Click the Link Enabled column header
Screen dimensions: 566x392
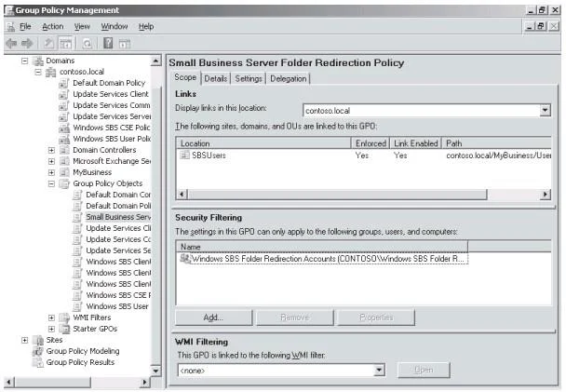click(416, 143)
